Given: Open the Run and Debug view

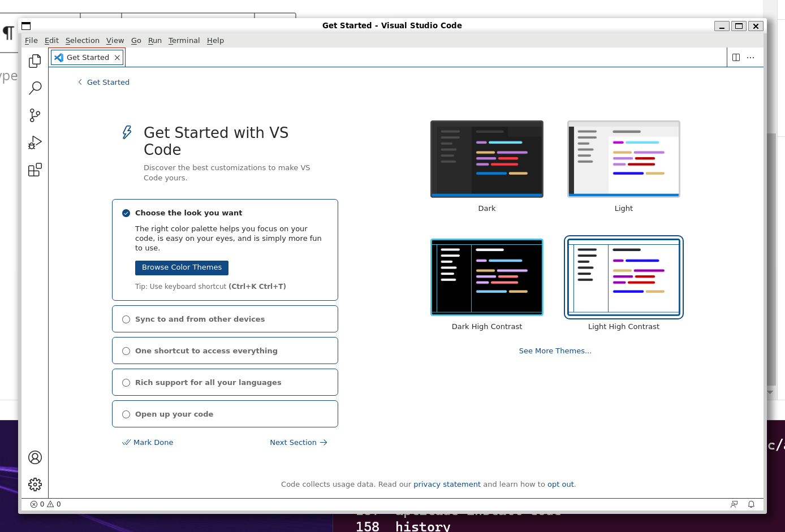Looking at the screenshot, I should pyautogui.click(x=35, y=142).
